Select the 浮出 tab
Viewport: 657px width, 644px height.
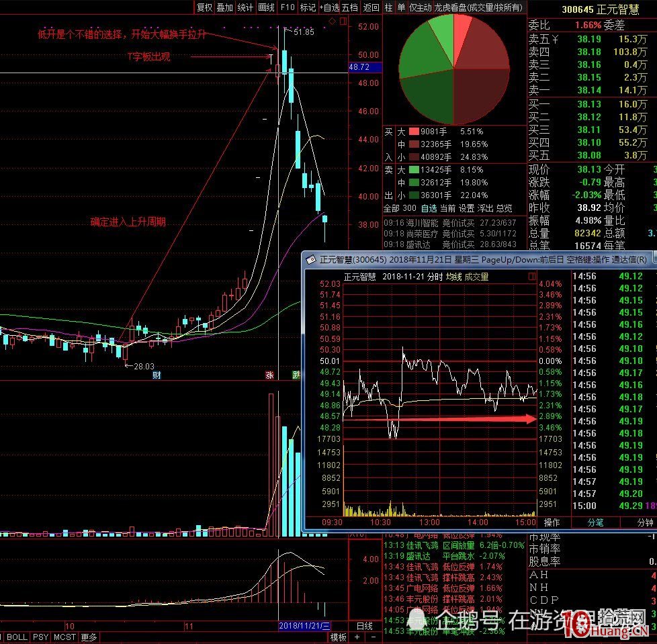[485, 208]
